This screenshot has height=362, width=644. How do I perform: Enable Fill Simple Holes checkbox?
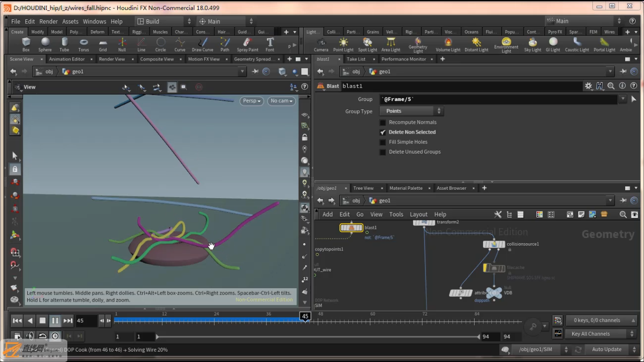pos(382,142)
